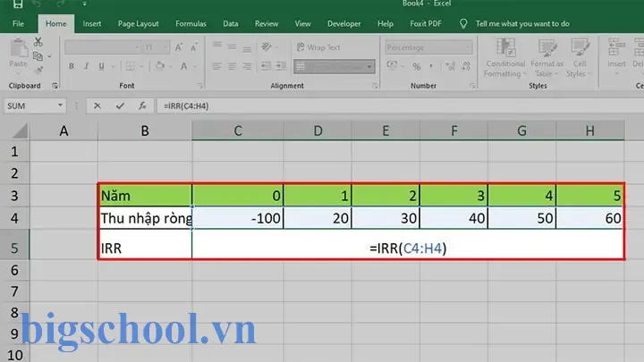This screenshot has height=362, width=644.
Task: Open the font size dropdown
Action: click(165, 47)
